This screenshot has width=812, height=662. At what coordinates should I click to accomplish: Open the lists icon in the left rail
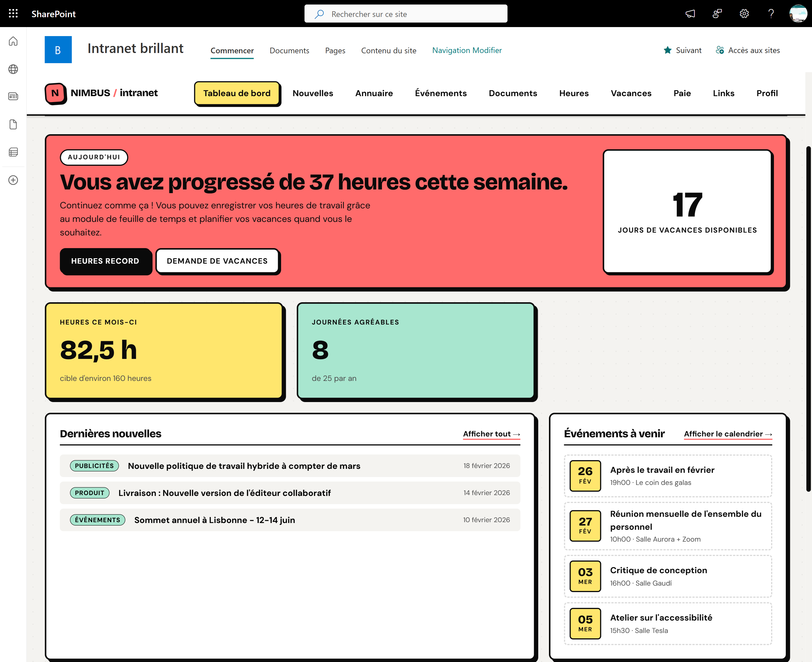point(13,152)
